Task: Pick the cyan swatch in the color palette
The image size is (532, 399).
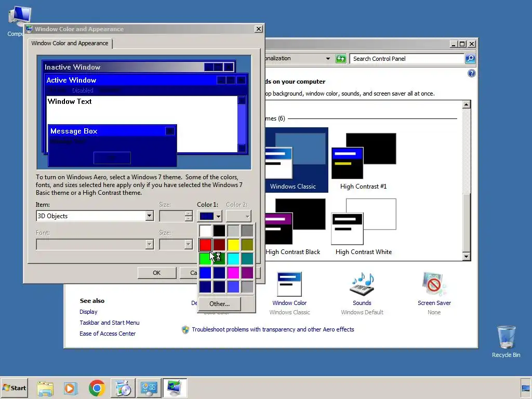Action: coord(233,259)
